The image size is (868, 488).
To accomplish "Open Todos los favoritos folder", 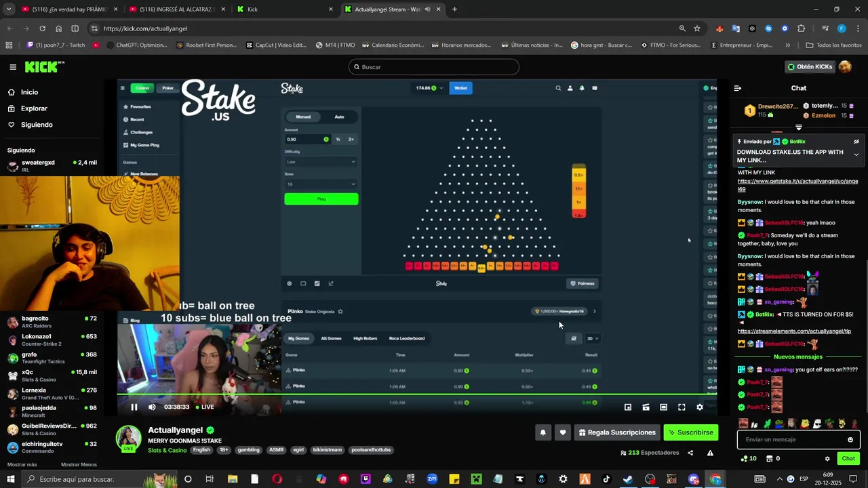I will (x=833, y=45).
